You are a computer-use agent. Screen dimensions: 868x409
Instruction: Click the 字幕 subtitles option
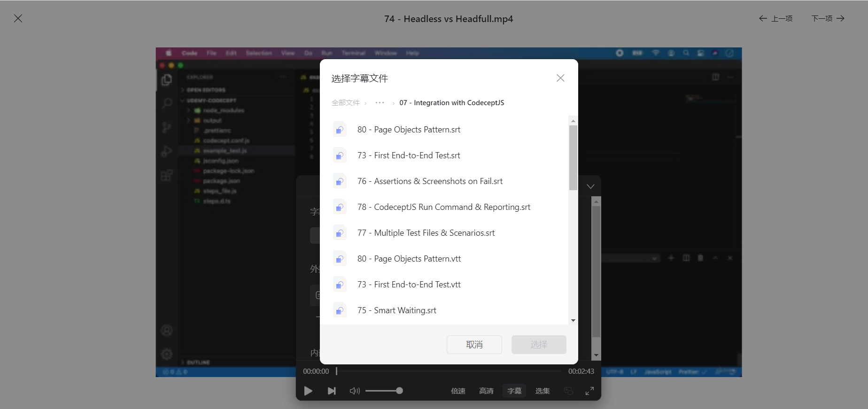pyautogui.click(x=514, y=391)
